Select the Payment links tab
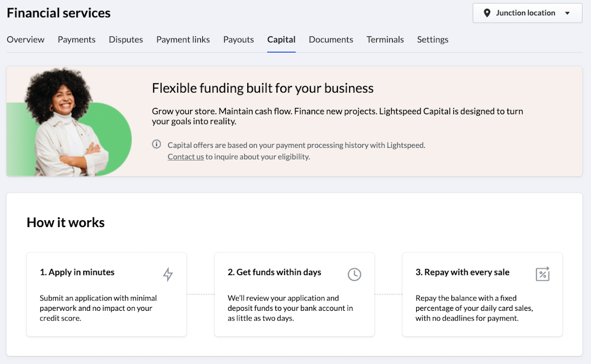 183,39
